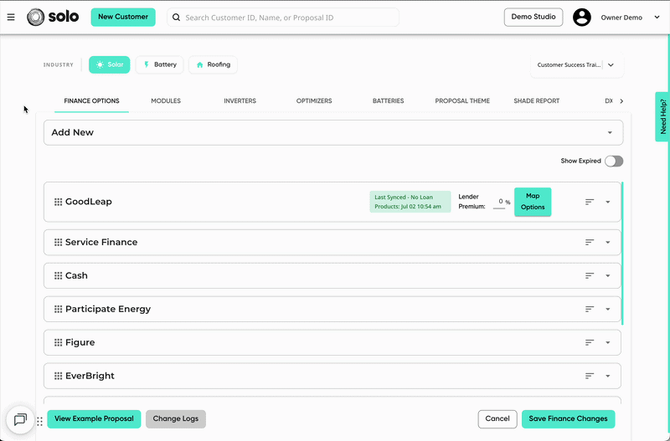Click the EverBright sort lines icon
The width and height of the screenshot is (670, 441).
590,376
